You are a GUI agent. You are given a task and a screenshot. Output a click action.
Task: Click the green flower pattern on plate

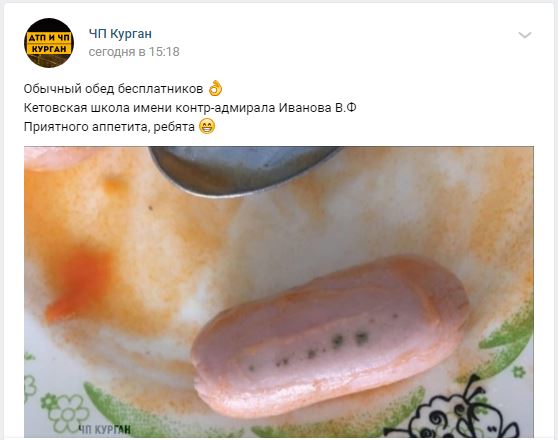[x=66, y=413]
